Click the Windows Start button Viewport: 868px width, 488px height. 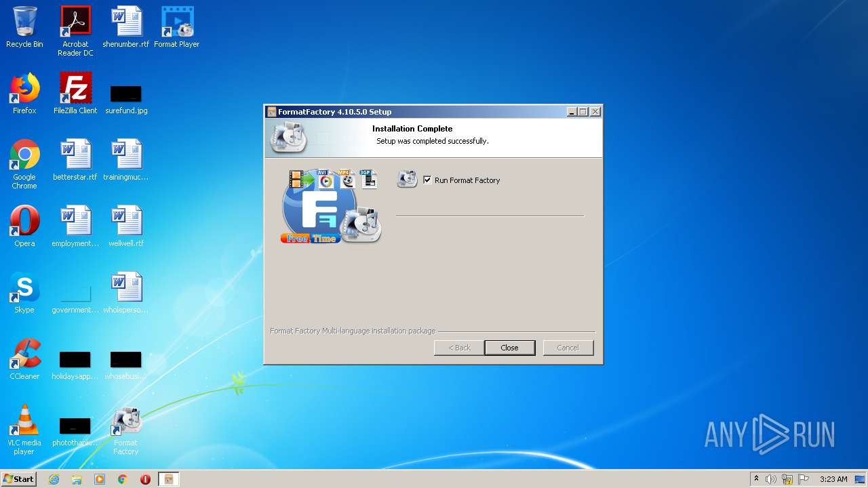(18, 479)
